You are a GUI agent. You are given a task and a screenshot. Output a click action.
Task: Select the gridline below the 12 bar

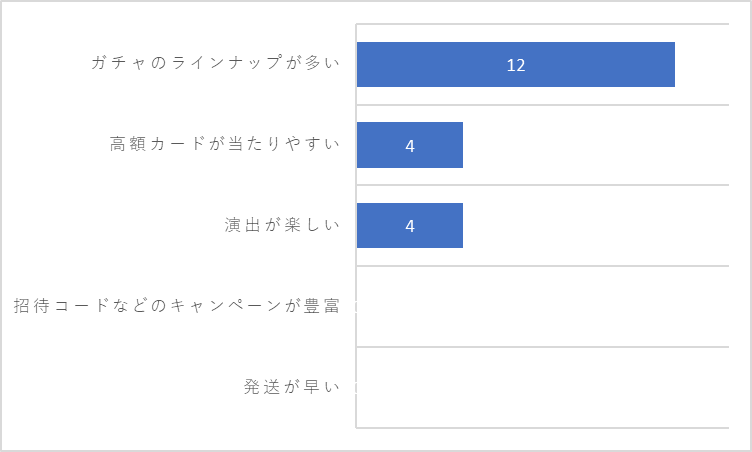point(542,105)
